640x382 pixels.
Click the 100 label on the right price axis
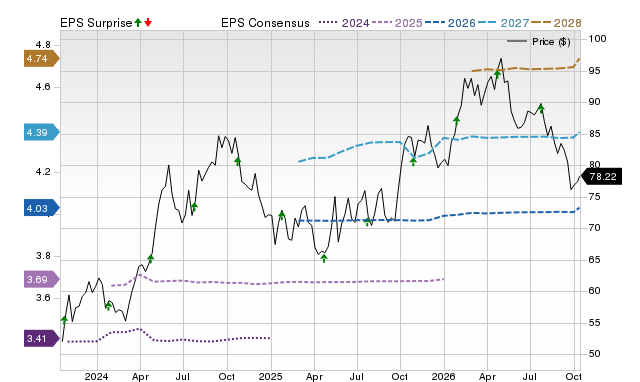(597, 39)
